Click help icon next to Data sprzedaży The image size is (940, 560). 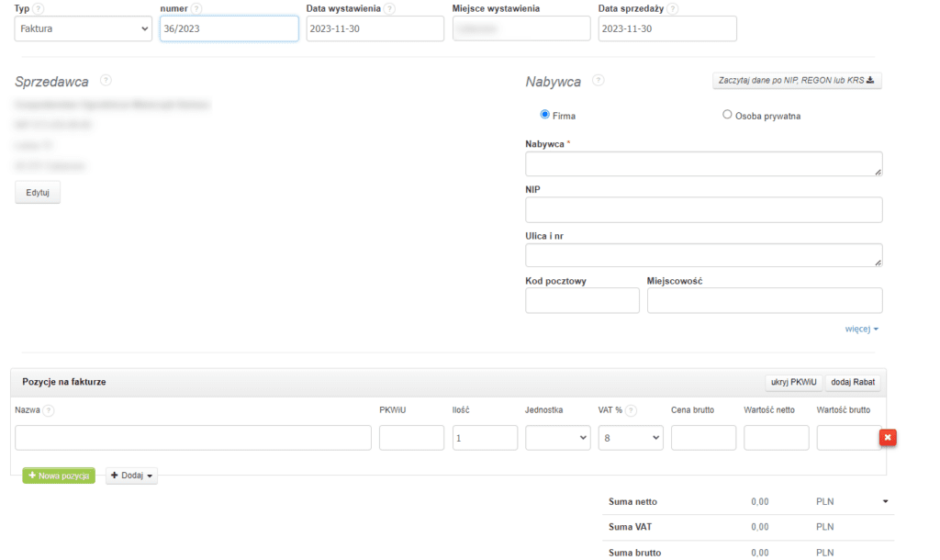(673, 8)
